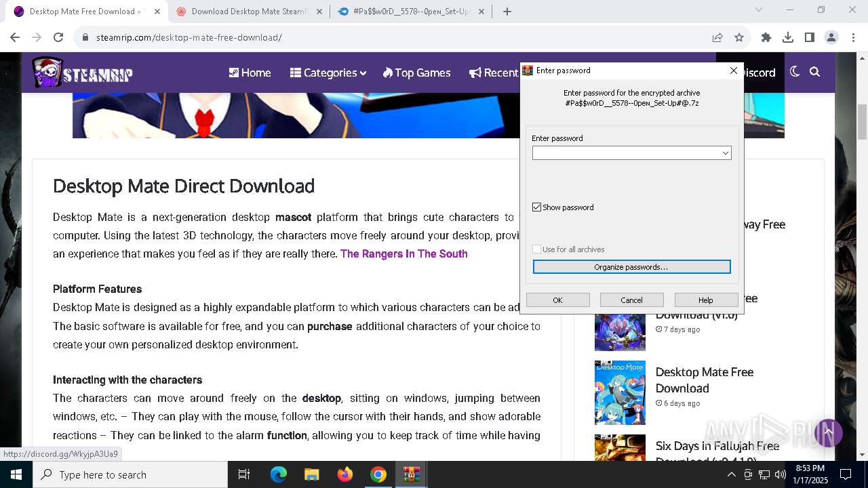Open Help in the password dialog
868x488 pixels.
(x=706, y=300)
